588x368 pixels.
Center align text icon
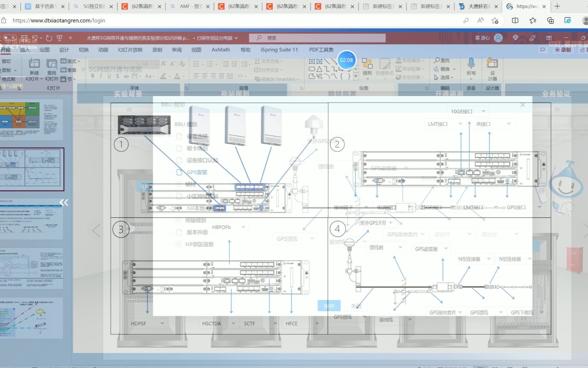205,76
